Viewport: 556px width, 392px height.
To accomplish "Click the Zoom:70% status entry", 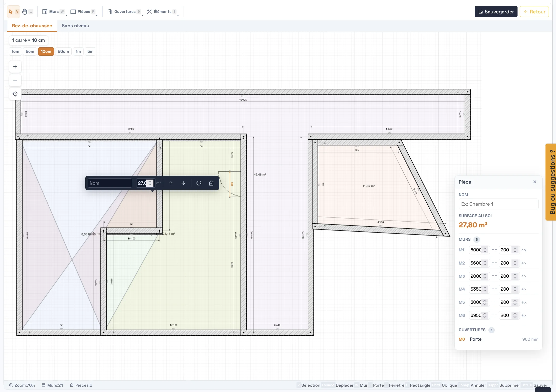I will (22, 385).
